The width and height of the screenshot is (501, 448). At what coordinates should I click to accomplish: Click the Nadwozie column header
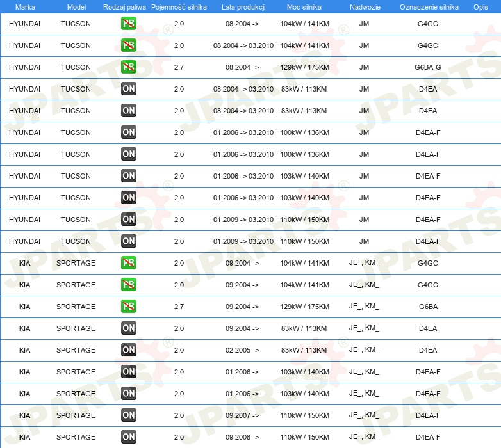365,7
